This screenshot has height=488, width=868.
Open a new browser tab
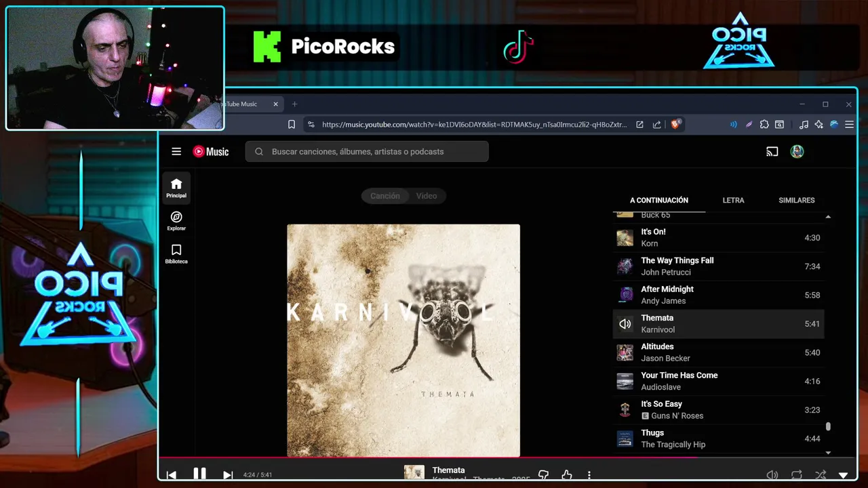pos(294,104)
